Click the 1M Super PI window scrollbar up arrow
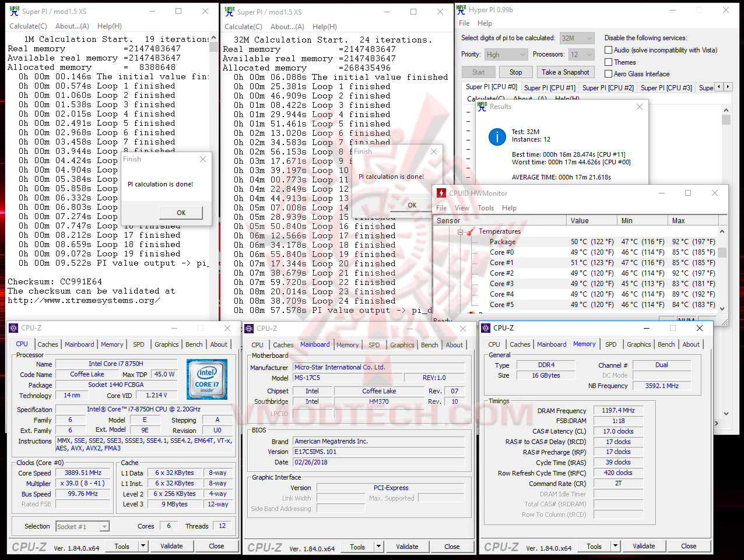 point(213,38)
